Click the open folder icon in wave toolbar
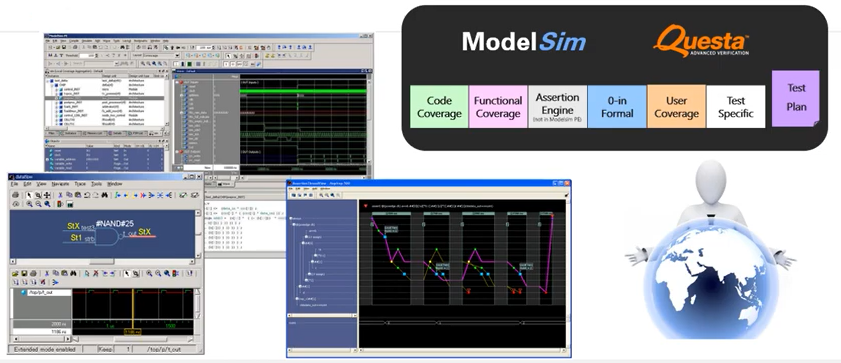 [15, 273]
